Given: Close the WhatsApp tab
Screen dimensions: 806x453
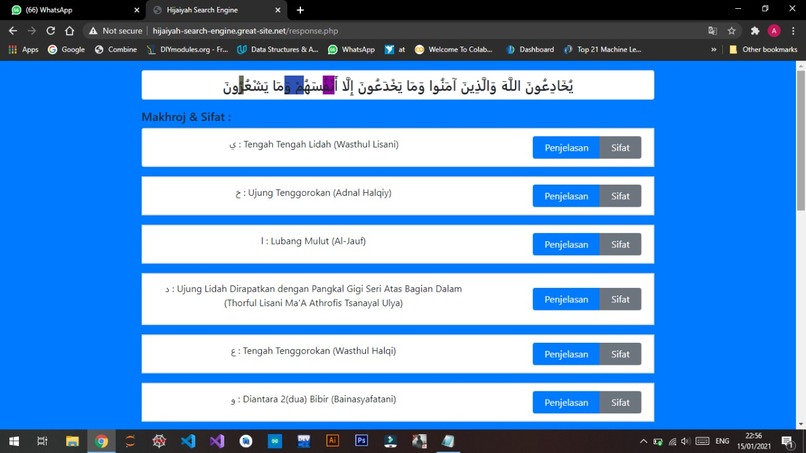Looking at the screenshot, I should [137, 10].
